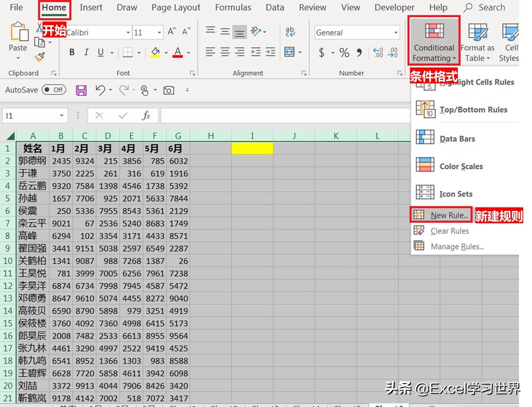The image size is (532, 407).
Task: Decrease font size with the smaller A icon
Action: [186, 32]
